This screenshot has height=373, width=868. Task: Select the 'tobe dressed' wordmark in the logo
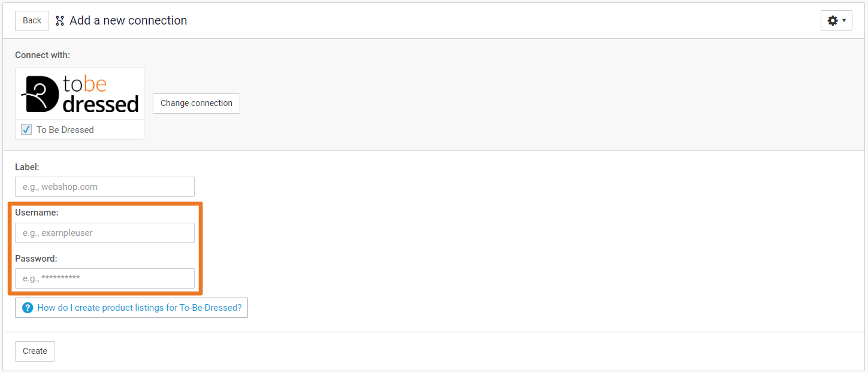click(101, 95)
